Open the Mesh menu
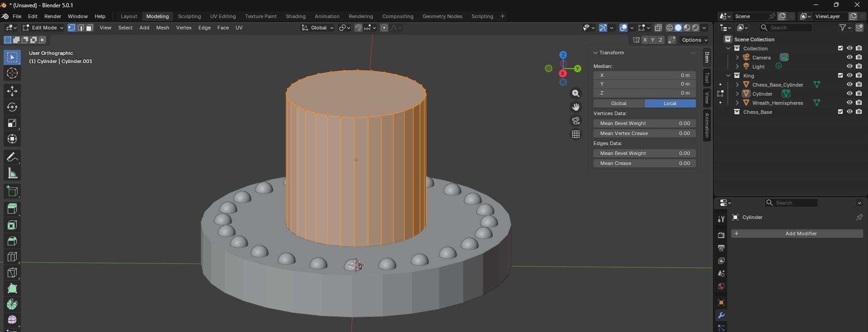The width and height of the screenshot is (868, 332). click(162, 28)
